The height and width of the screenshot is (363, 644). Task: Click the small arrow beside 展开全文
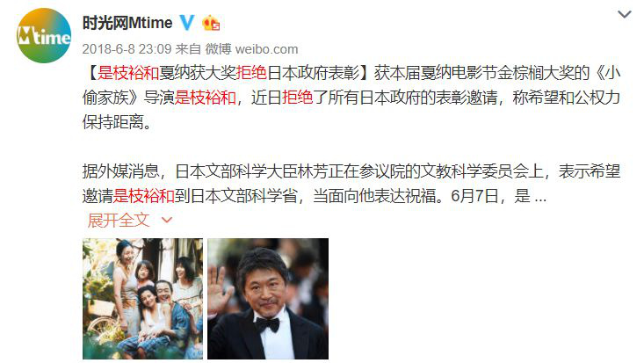pyautogui.click(x=167, y=221)
